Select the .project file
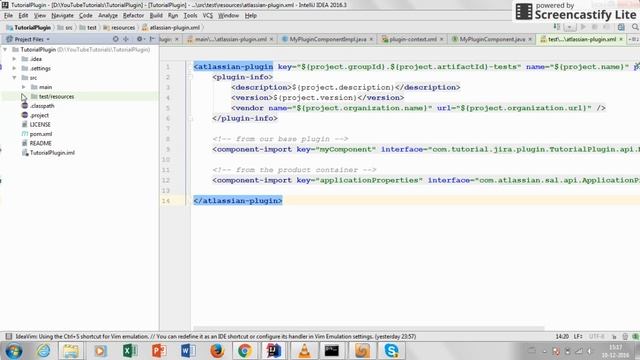 (39, 115)
